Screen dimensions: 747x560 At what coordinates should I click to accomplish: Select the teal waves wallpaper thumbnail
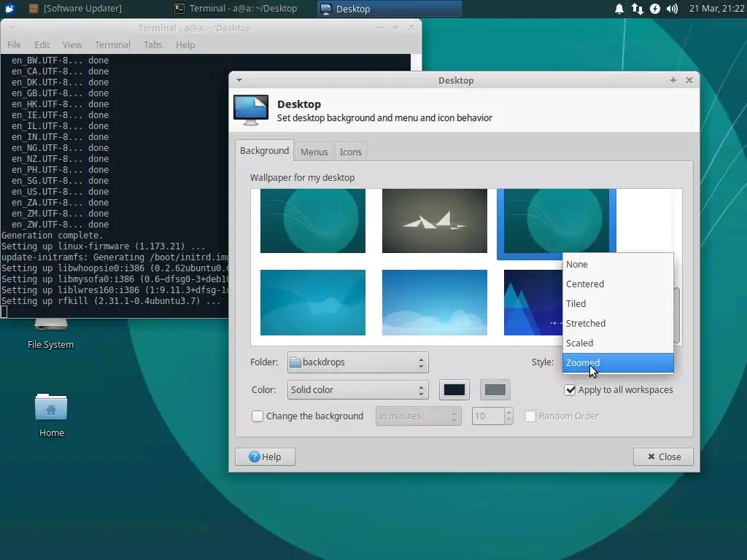[312, 303]
